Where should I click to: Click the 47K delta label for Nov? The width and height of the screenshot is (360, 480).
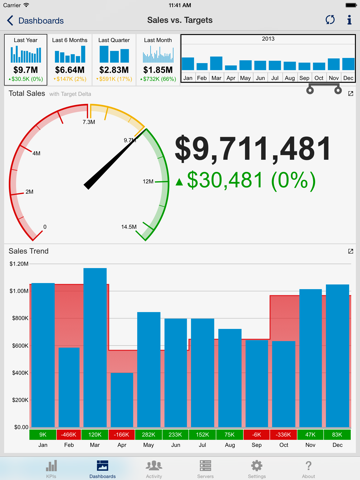pyautogui.click(x=310, y=435)
